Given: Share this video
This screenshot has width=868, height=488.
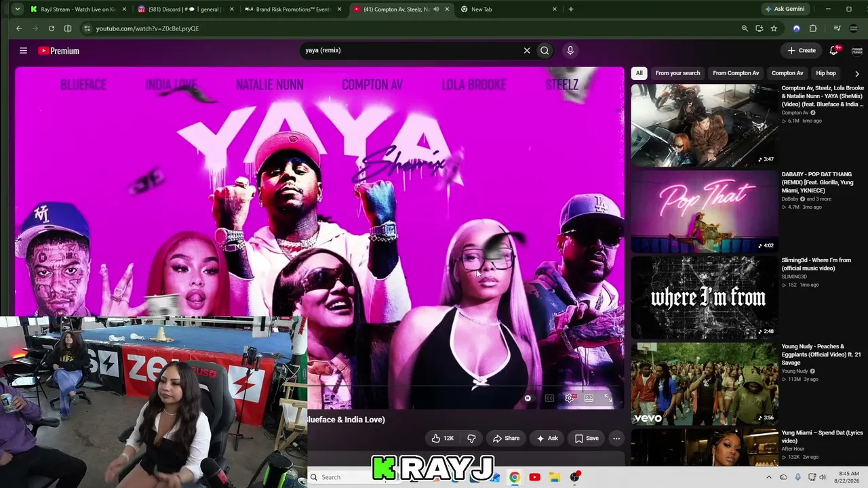Looking at the screenshot, I should tap(506, 439).
